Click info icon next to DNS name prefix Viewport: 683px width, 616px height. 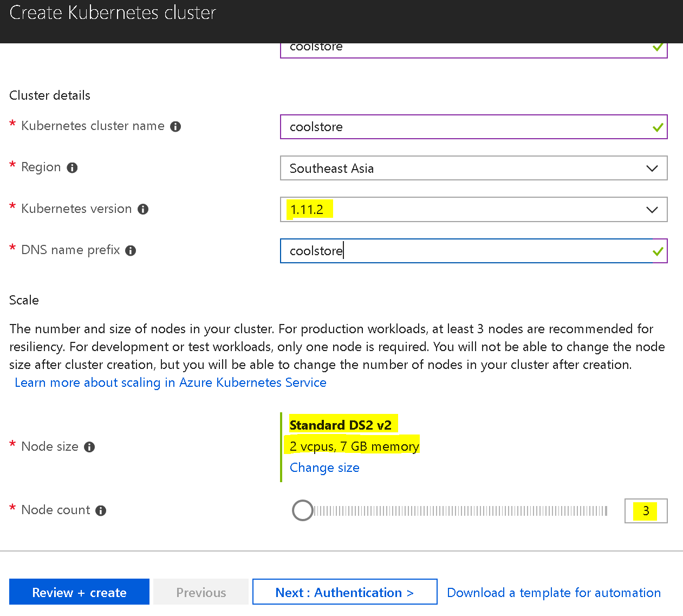point(131,251)
